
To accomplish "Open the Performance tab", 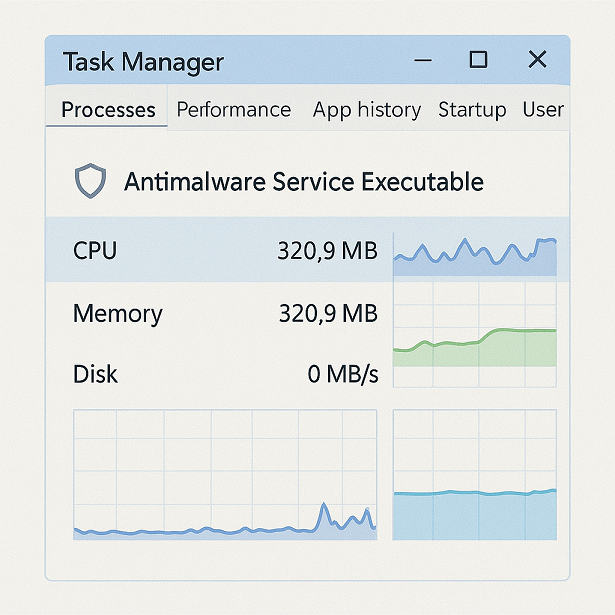I will 234,109.
